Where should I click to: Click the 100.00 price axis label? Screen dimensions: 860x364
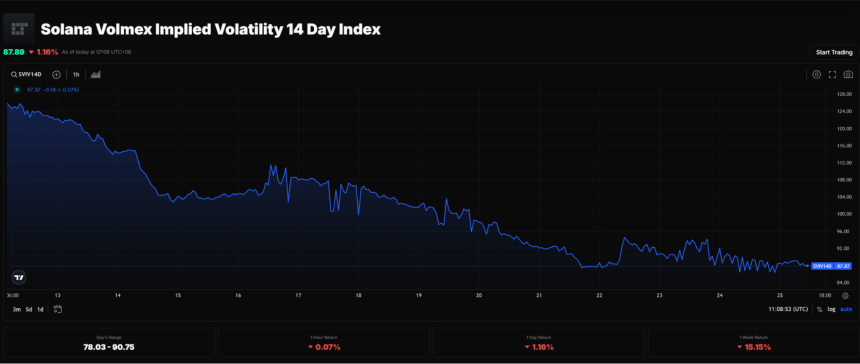tap(845, 214)
